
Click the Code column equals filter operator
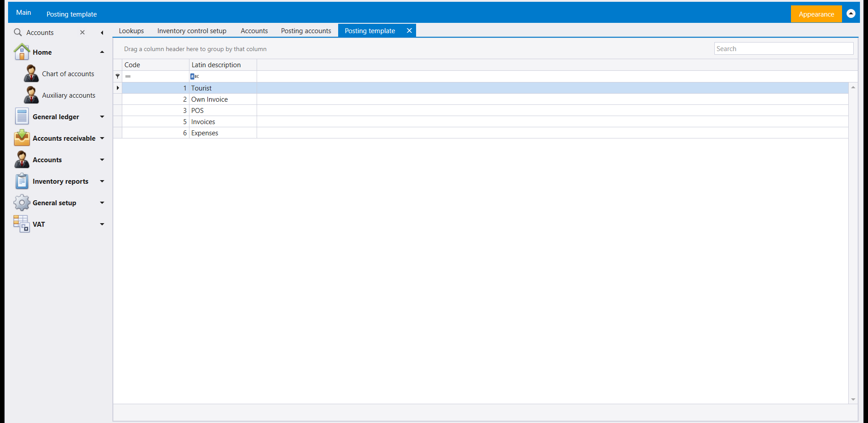(128, 77)
